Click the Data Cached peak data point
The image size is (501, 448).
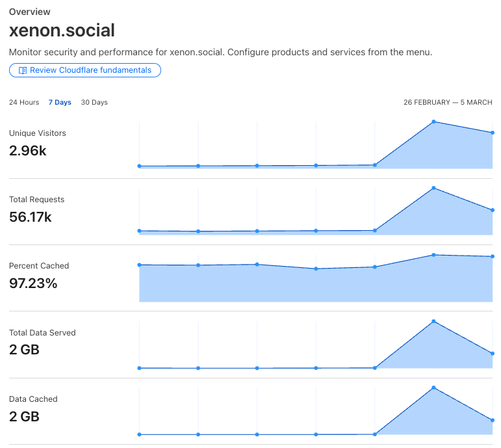pyautogui.click(x=433, y=388)
